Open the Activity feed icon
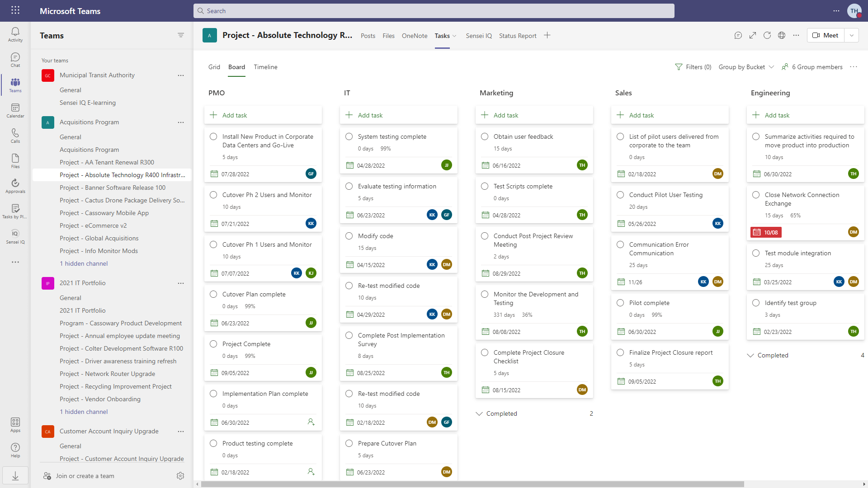Viewport: 868px width, 488px height. coord(15,34)
